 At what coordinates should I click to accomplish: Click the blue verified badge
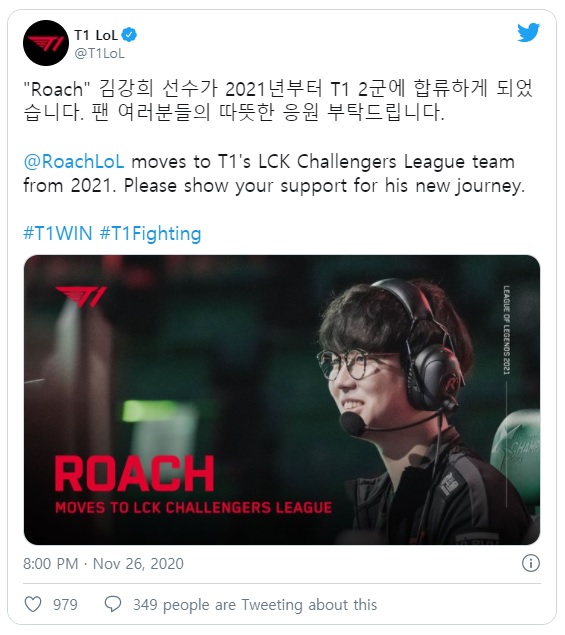point(130,35)
